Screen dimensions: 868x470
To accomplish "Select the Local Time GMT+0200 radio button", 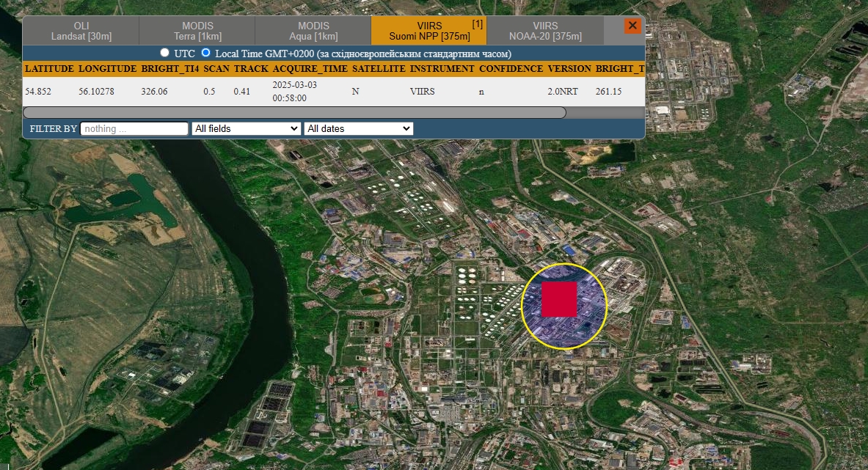I will (206, 53).
